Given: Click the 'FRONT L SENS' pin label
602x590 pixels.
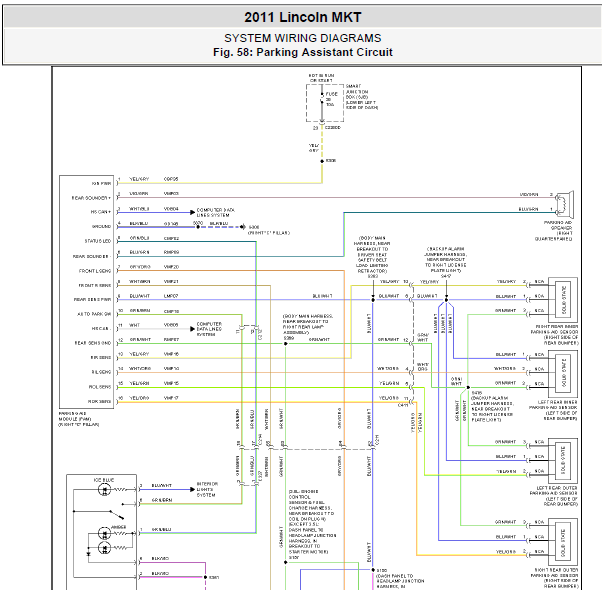Looking at the screenshot, I should pos(95,271).
